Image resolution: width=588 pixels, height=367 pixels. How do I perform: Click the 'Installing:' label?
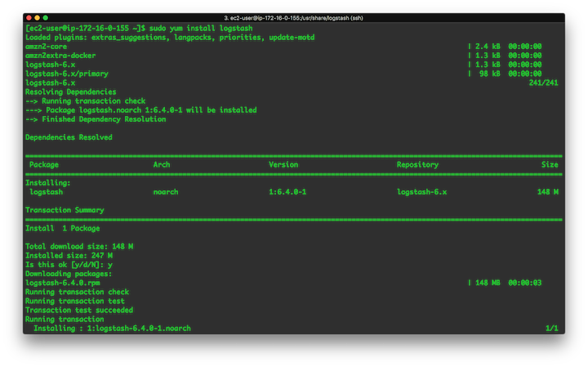coord(48,183)
